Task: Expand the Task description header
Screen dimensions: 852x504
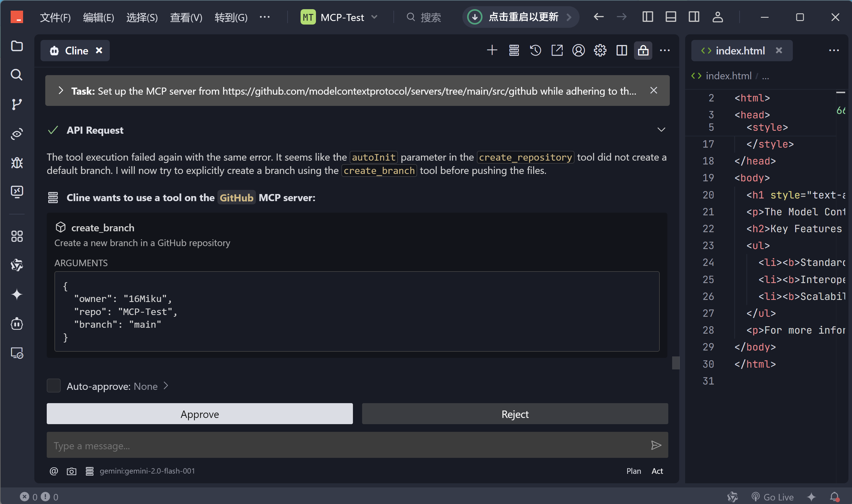Action: 61,91
